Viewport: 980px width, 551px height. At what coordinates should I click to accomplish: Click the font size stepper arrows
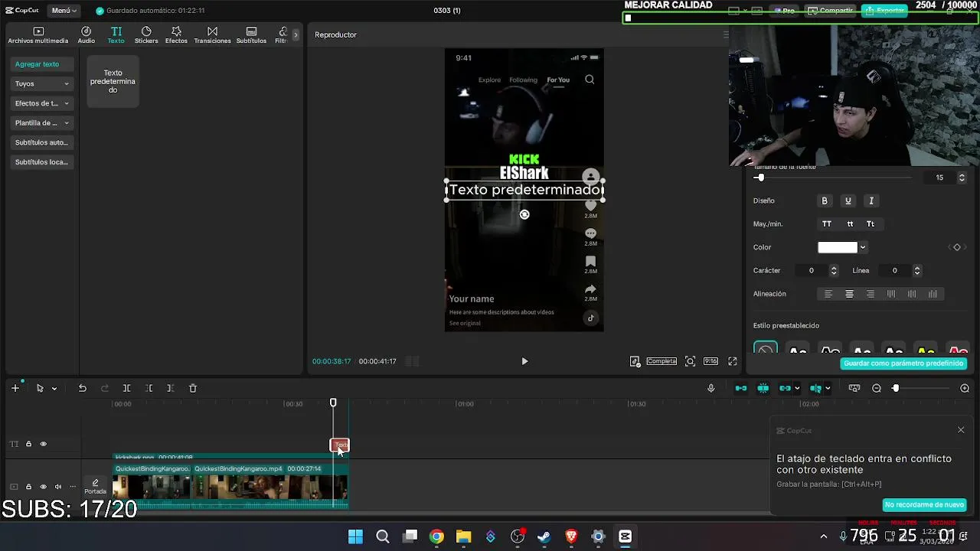pos(962,178)
